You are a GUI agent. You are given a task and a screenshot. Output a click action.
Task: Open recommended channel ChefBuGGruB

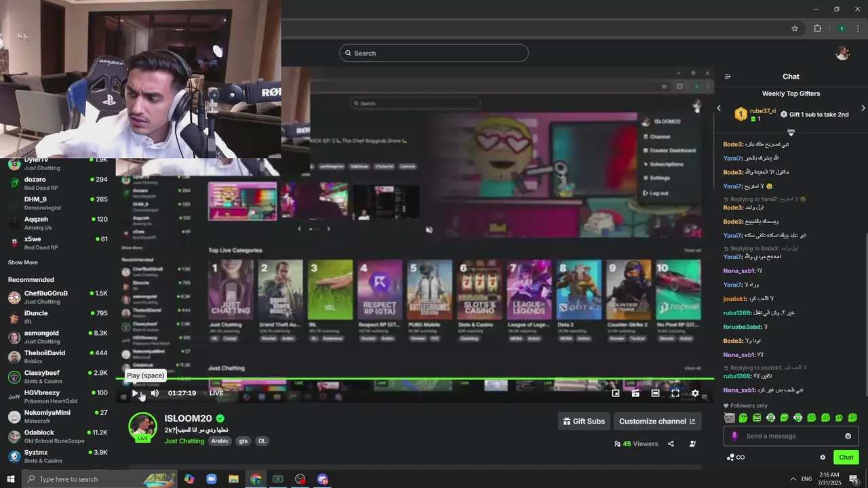(x=58, y=297)
